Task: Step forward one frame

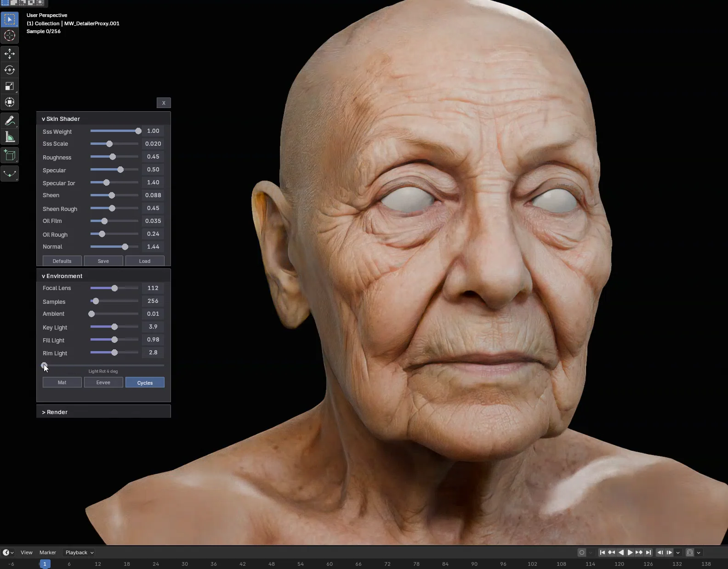Action: pos(669,552)
